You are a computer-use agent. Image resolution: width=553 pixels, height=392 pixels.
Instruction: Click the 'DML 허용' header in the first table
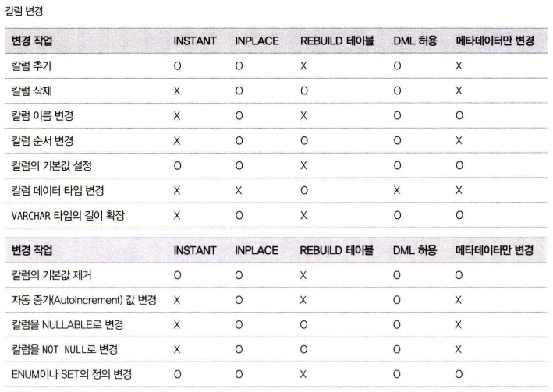coord(416,41)
